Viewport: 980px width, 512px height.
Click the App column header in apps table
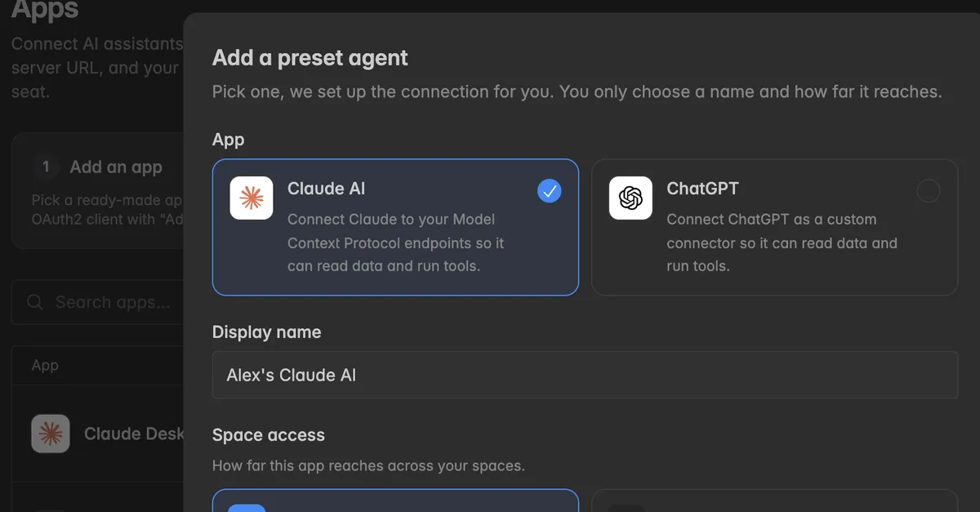pyautogui.click(x=45, y=365)
